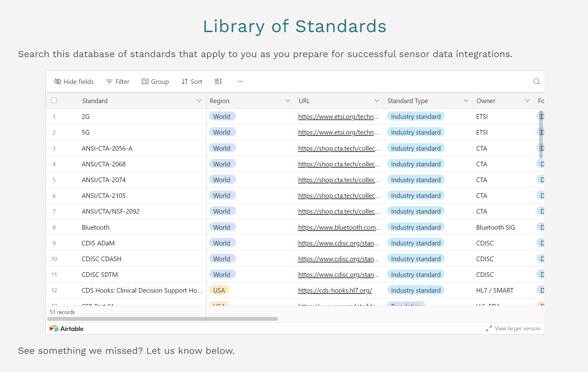
Task: Click the Hide fields eye icon
Action: (57, 82)
